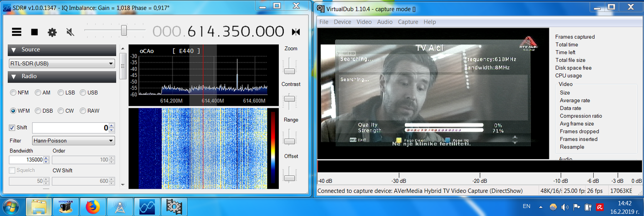Switch to SDR# via taskbar wave icon
Image resolution: width=644 pixels, height=216 pixels.
(146, 206)
